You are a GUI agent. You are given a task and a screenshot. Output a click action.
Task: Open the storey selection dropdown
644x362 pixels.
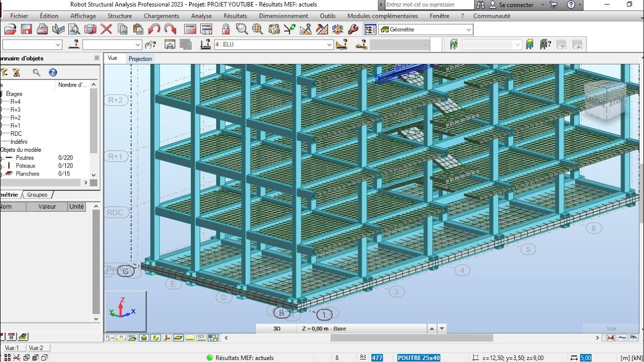point(492,45)
